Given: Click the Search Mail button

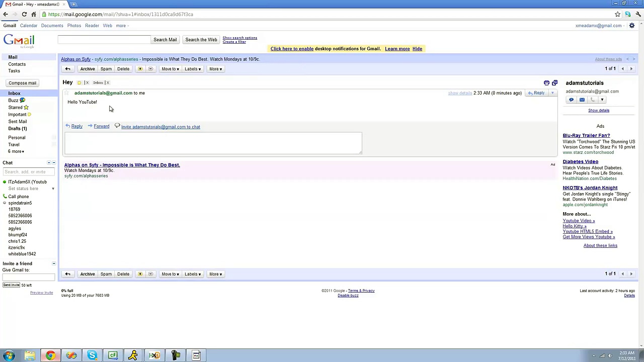Looking at the screenshot, I should pyautogui.click(x=165, y=40).
